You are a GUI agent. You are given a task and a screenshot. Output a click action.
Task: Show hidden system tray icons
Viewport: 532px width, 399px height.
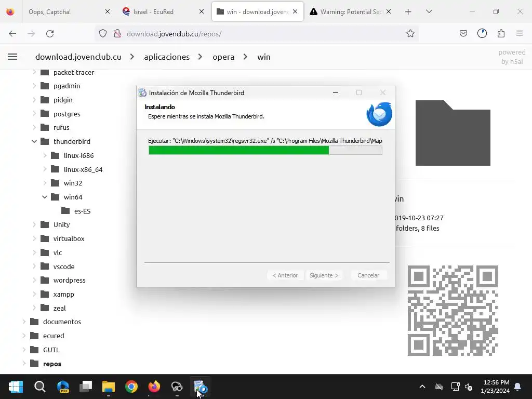(x=422, y=387)
